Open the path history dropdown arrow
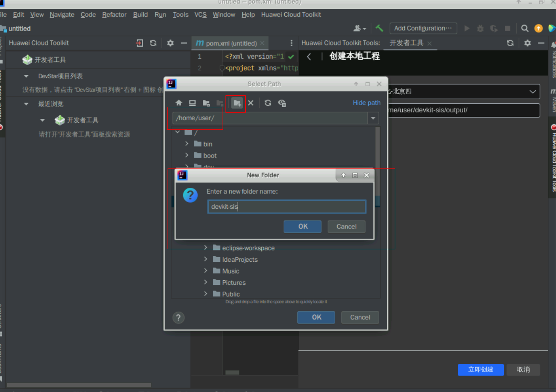The height and width of the screenshot is (392, 556). point(373,118)
